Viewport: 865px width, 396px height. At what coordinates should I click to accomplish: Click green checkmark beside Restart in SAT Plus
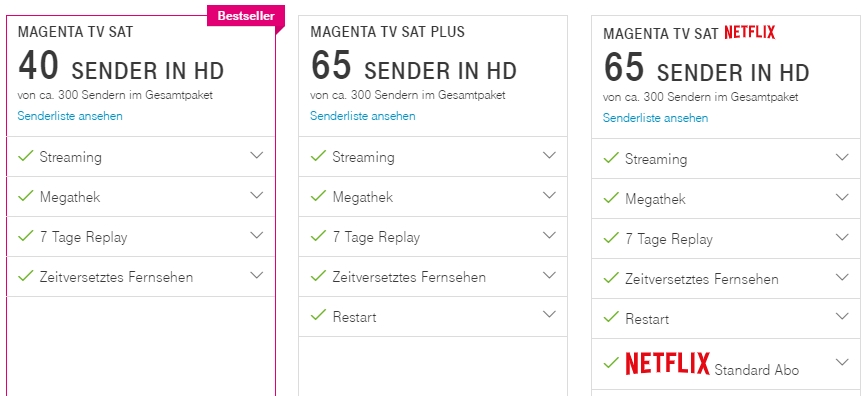point(318,315)
